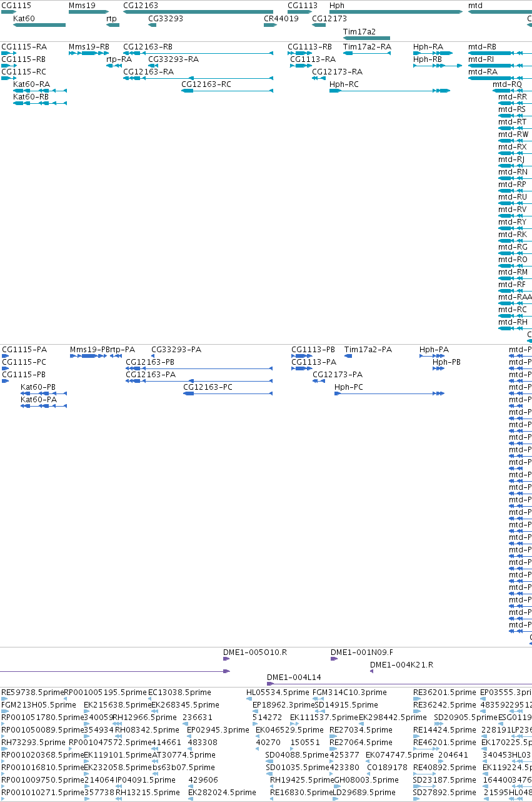
Task: Select EST RH73293.5prime
Action: (33, 743)
